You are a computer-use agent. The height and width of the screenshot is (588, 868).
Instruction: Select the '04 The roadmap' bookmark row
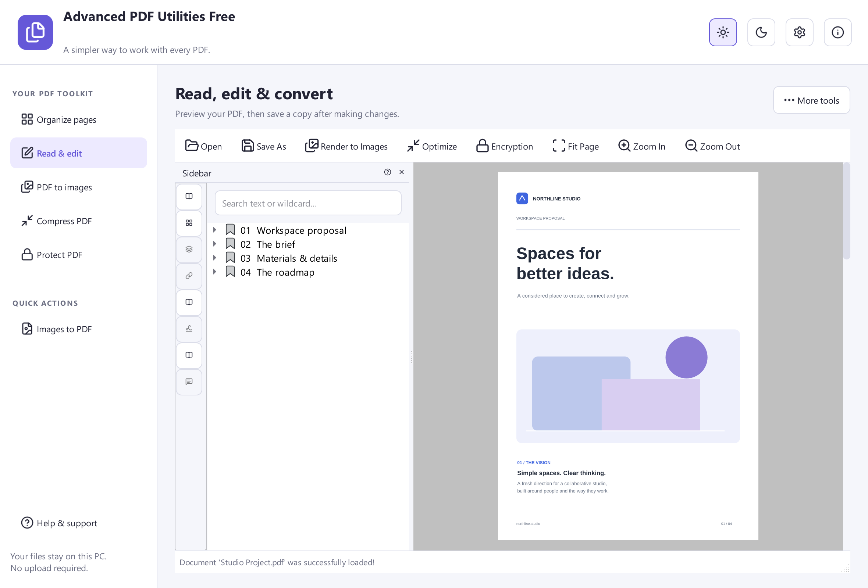(308, 272)
